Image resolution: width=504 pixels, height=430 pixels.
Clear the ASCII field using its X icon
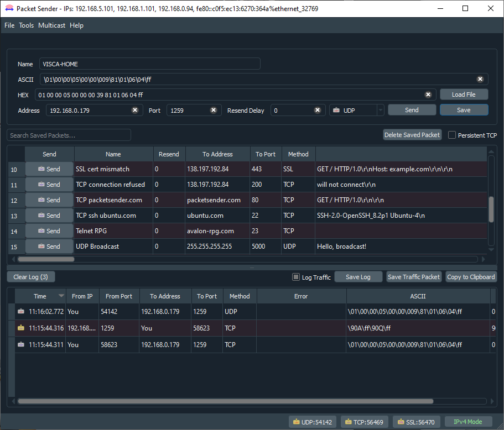click(480, 79)
